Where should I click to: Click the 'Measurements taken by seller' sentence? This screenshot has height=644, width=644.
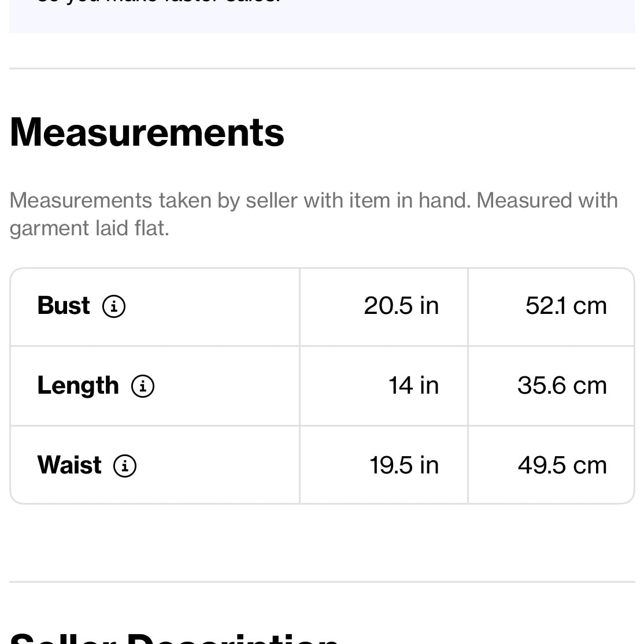[313, 201]
